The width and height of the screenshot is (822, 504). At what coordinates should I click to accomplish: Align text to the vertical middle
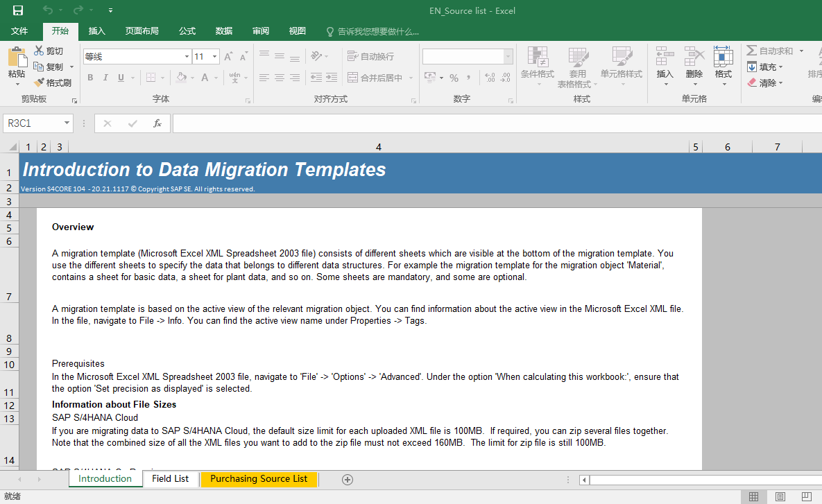[x=280, y=56]
